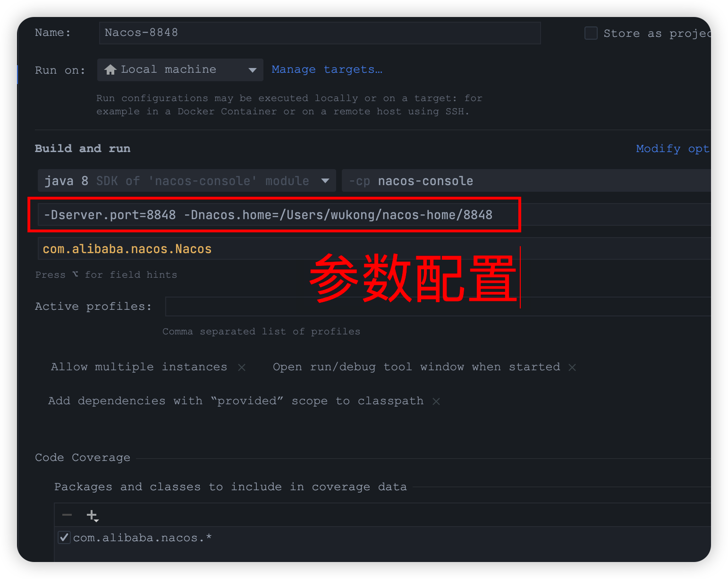This screenshot has width=728, height=579.
Task: Click the Manage targets link
Action: (x=327, y=69)
